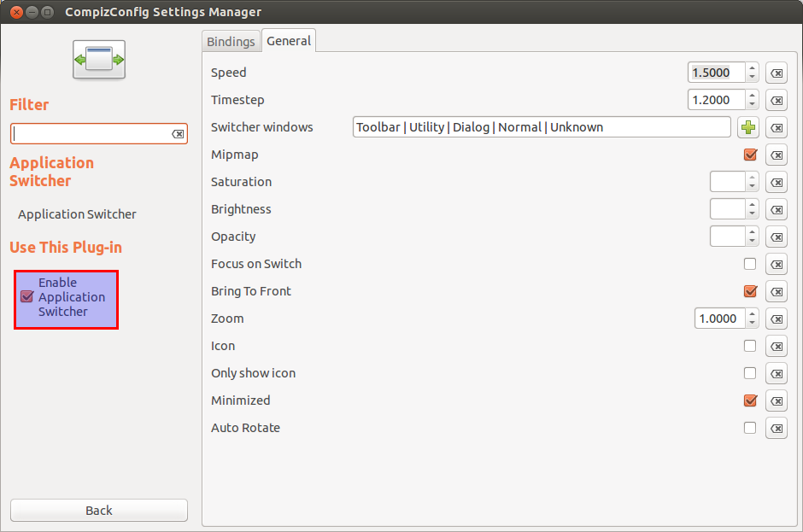Decrease the Speed value by one step
The image size is (803, 532).
pyautogui.click(x=752, y=77)
